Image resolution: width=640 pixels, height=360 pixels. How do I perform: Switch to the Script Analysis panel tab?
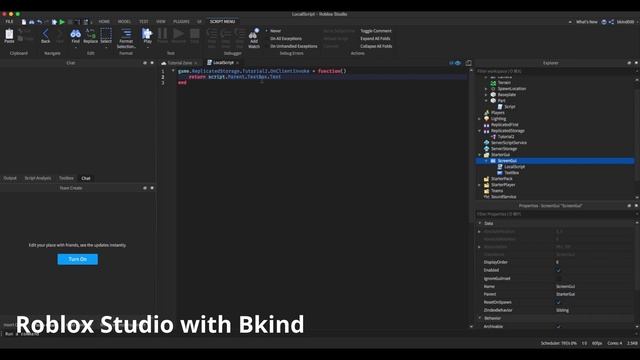(x=38, y=178)
